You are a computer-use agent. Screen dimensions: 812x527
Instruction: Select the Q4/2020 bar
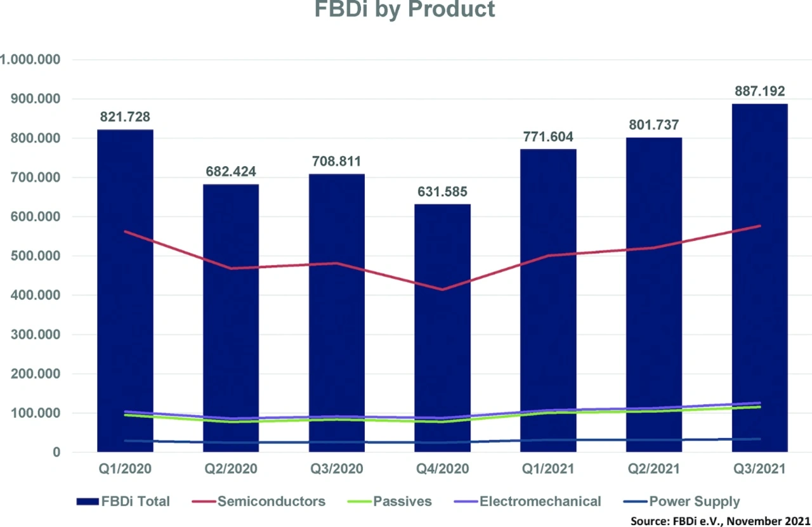443,330
